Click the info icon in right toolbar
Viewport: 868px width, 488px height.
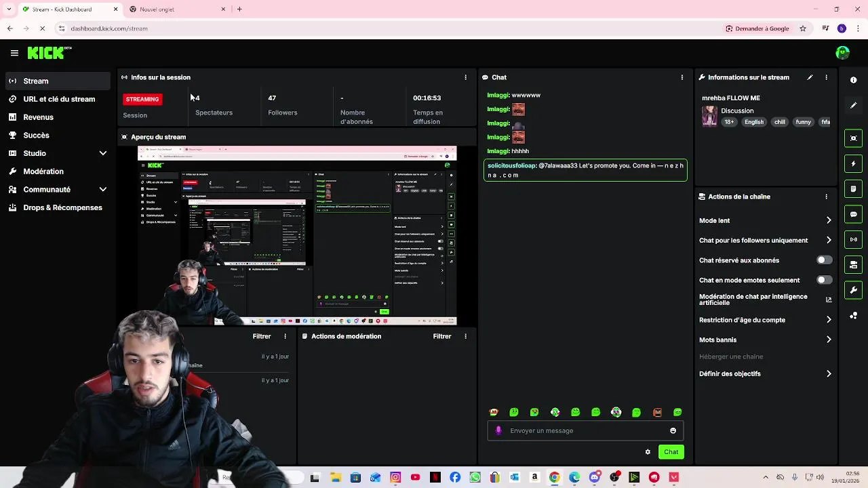[853, 80]
